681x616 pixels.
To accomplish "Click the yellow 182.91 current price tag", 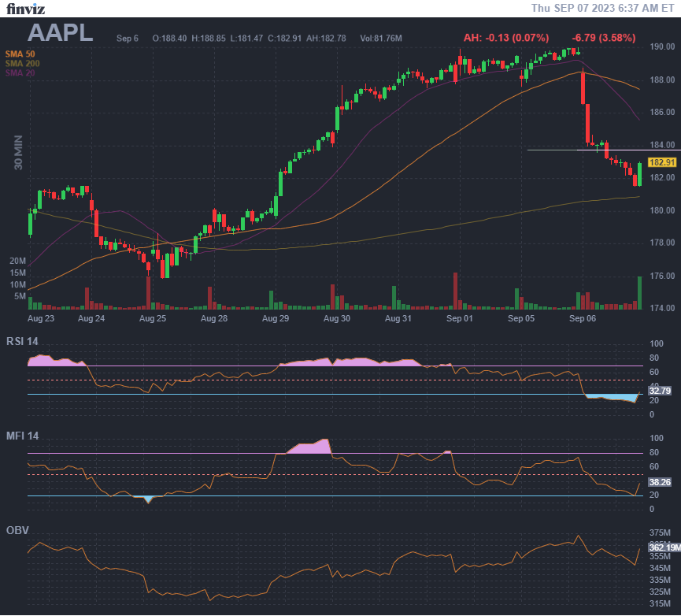I will pos(663,161).
